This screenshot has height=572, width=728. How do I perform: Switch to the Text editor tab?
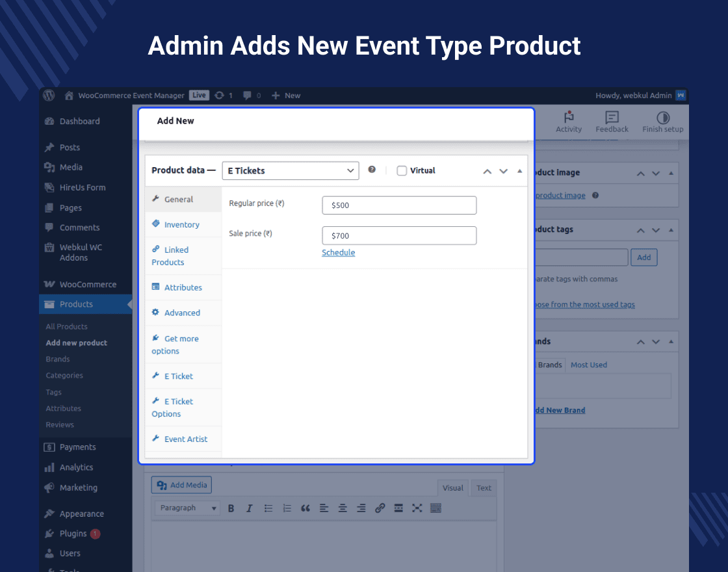pos(484,487)
